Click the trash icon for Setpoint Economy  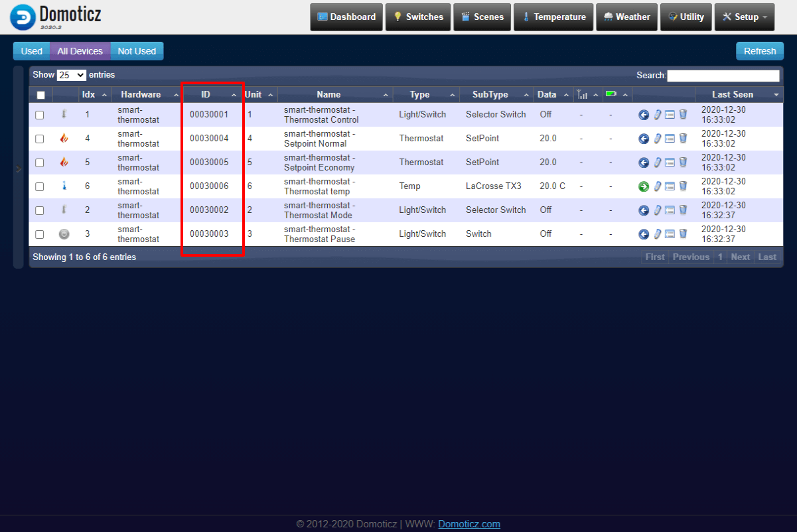pyautogui.click(x=683, y=163)
